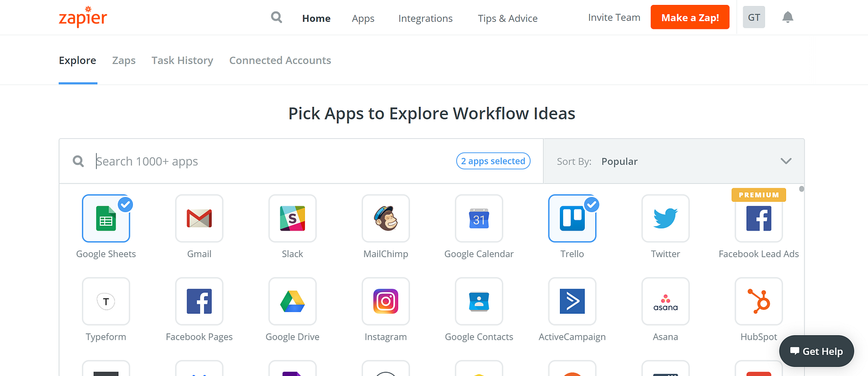This screenshot has height=376, width=868.
Task: Toggle selection of Google Calendar app
Action: pyautogui.click(x=479, y=218)
